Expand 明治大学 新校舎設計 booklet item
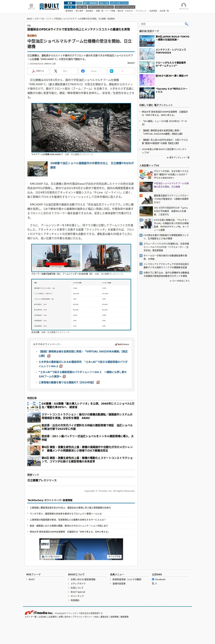 point(165,114)
